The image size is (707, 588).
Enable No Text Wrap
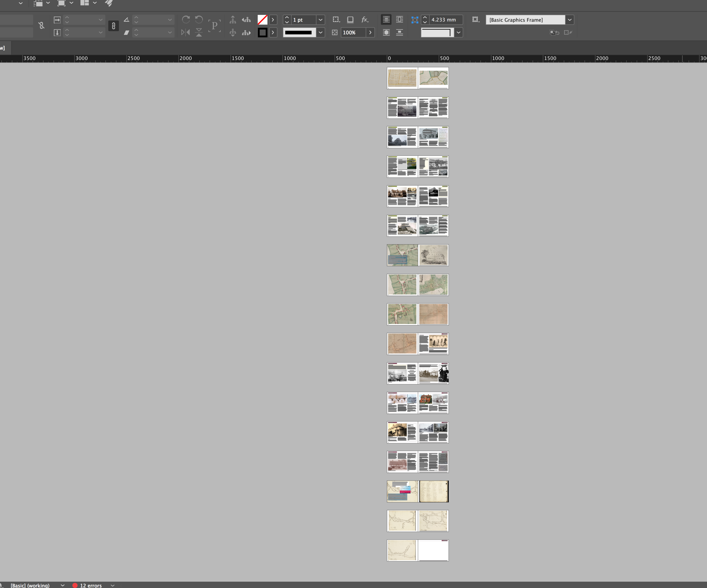click(x=386, y=20)
